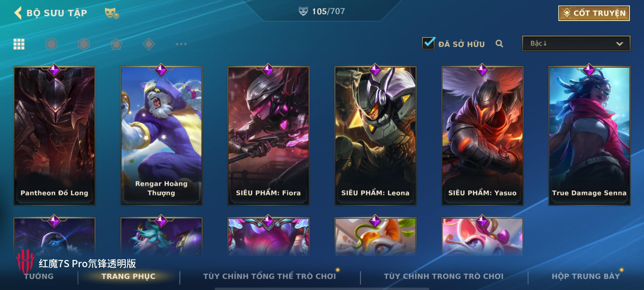Image resolution: width=644 pixels, height=290 pixels.
Task: Open more filter options ellipsis
Action: click(x=181, y=44)
